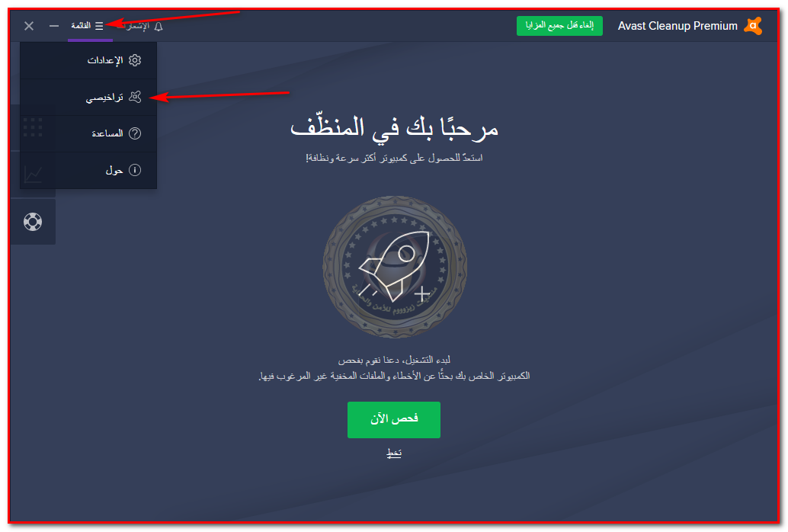Click the rocket emblem illustration

395,267
